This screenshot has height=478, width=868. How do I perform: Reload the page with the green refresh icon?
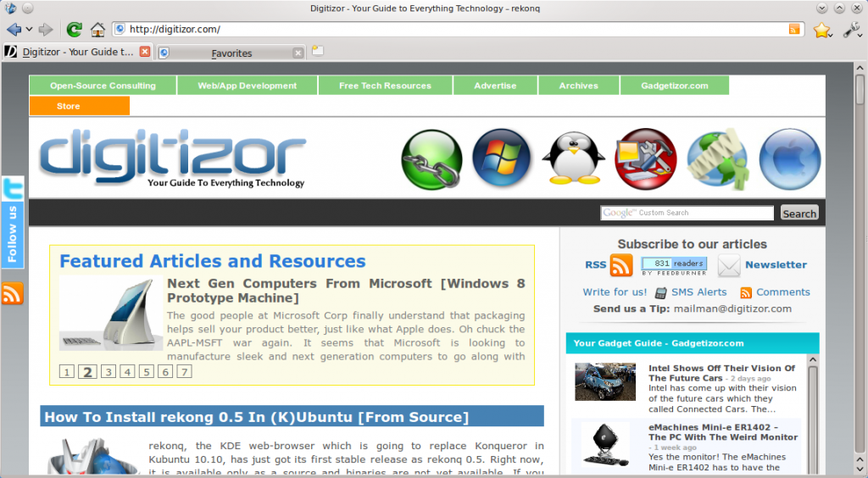point(74,30)
